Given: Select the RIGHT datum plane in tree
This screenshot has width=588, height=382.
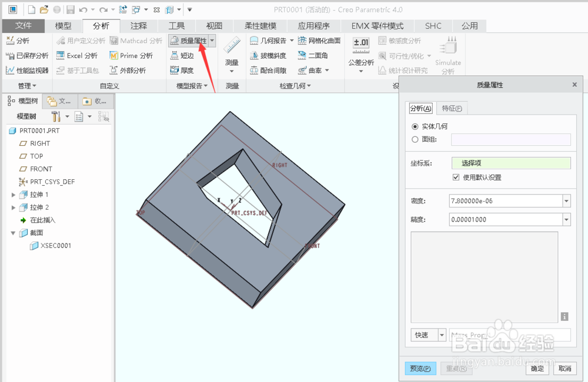Looking at the screenshot, I should coord(35,143).
